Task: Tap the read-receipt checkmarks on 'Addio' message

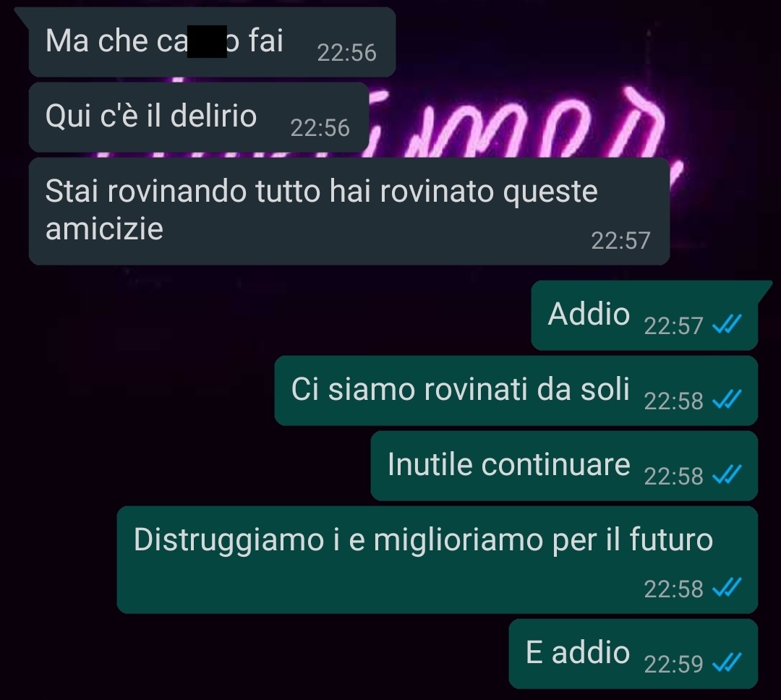Action: pos(727,325)
